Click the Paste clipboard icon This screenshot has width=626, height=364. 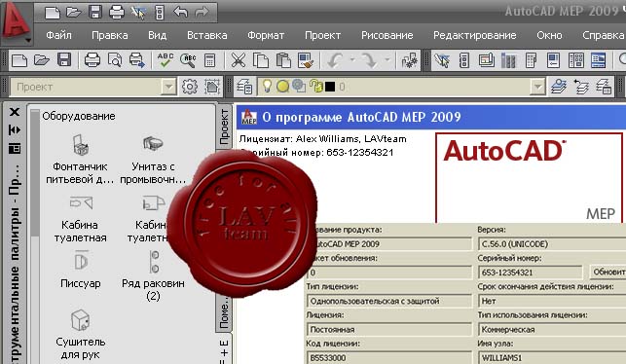283,60
